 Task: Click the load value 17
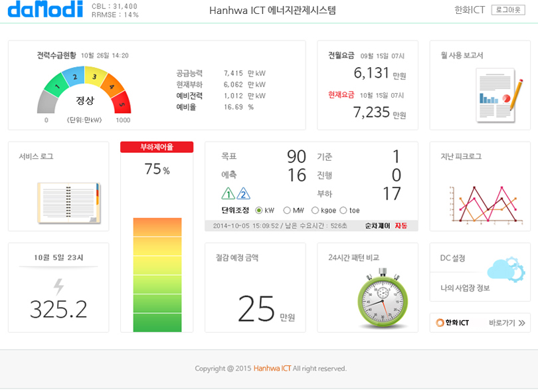[391, 194]
